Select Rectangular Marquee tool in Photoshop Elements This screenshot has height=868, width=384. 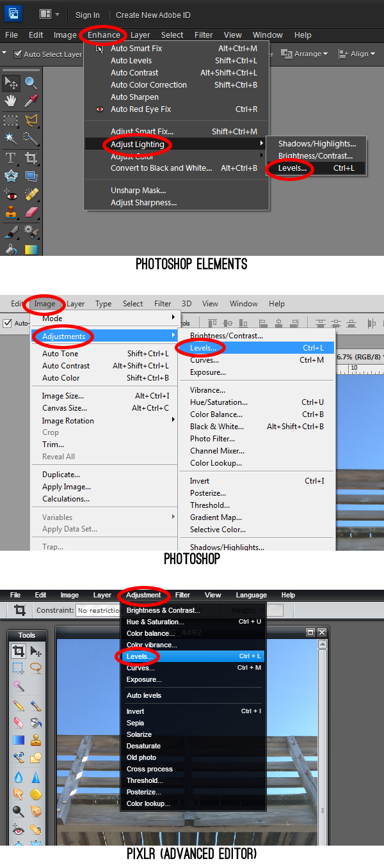pos(11,120)
